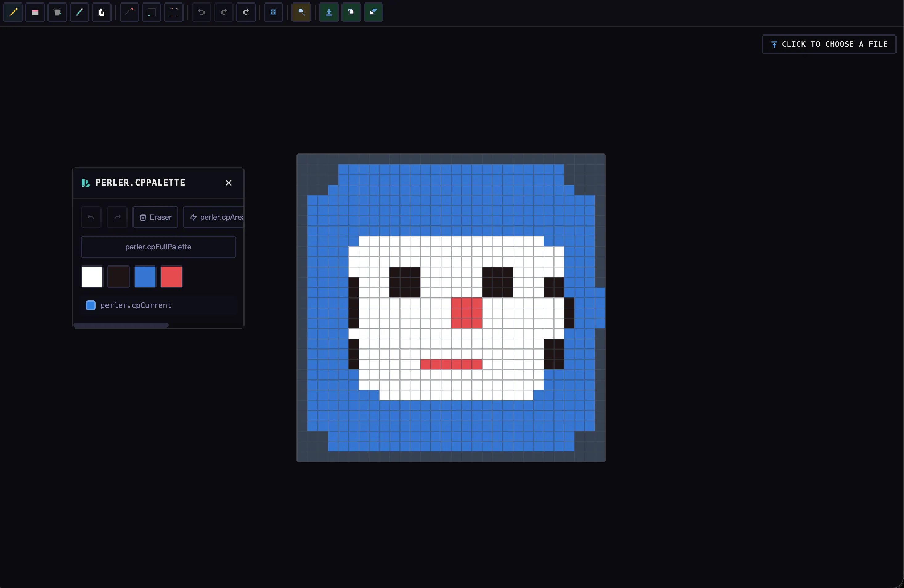904x588 pixels.
Task: Pick the blue color swatch
Action: tap(145, 277)
